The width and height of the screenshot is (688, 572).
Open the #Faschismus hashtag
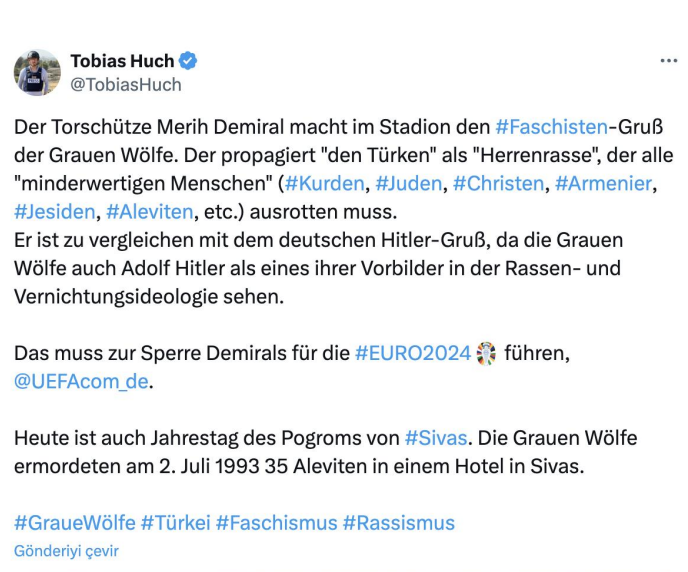276,522
